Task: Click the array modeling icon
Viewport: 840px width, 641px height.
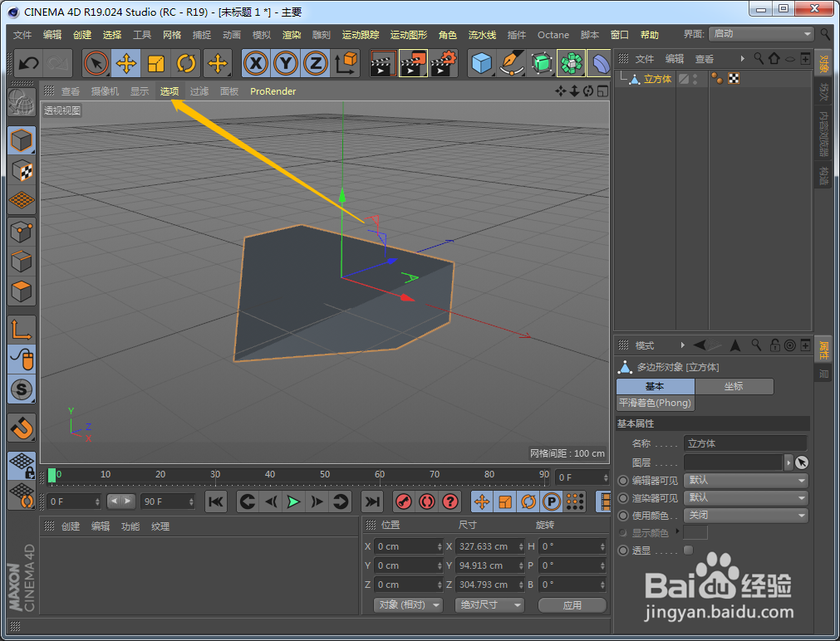Action: [x=571, y=64]
